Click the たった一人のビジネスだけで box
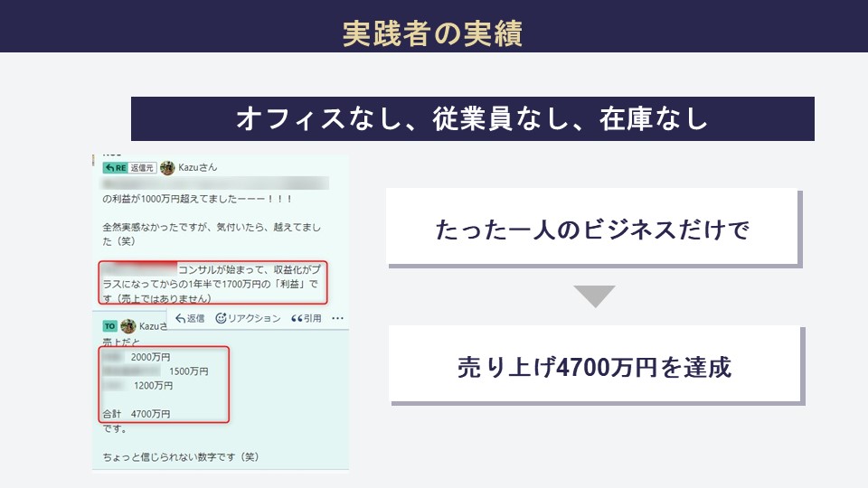Viewport: 868px width, 488px height. coord(592,228)
